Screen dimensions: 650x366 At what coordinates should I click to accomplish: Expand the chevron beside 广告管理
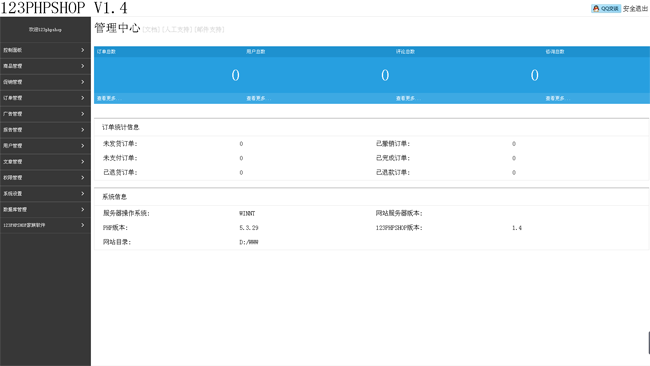82,114
